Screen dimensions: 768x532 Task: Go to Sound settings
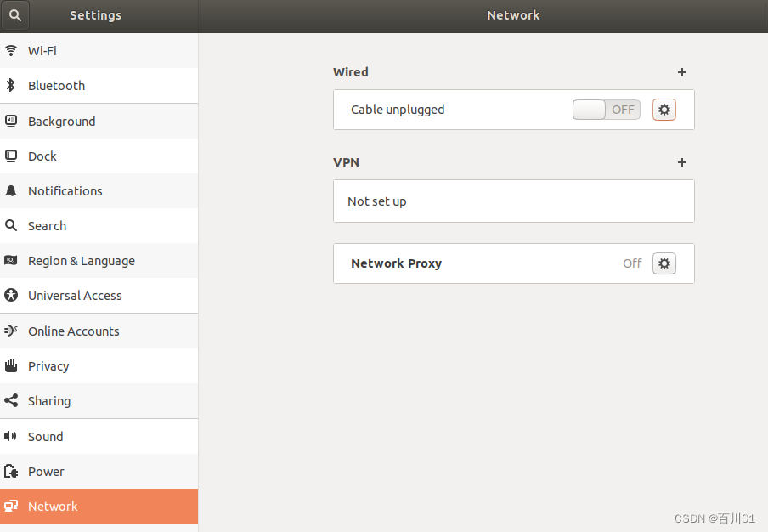(x=99, y=436)
